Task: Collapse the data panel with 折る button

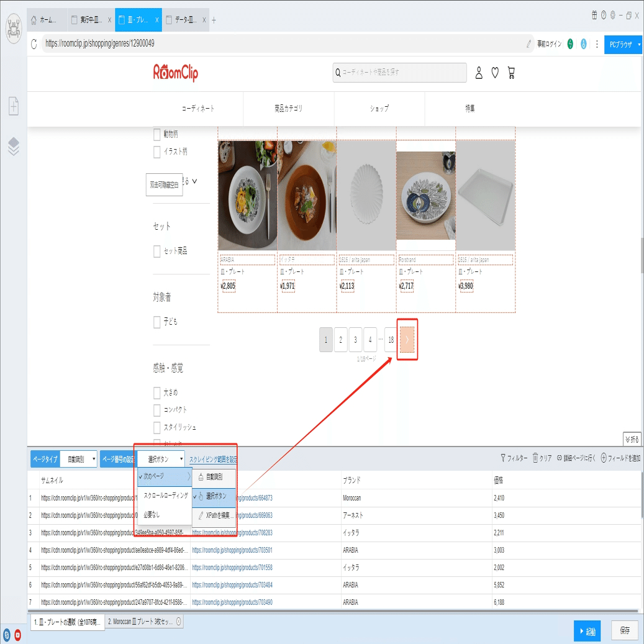Action: pyautogui.click(x=632, y=440)
